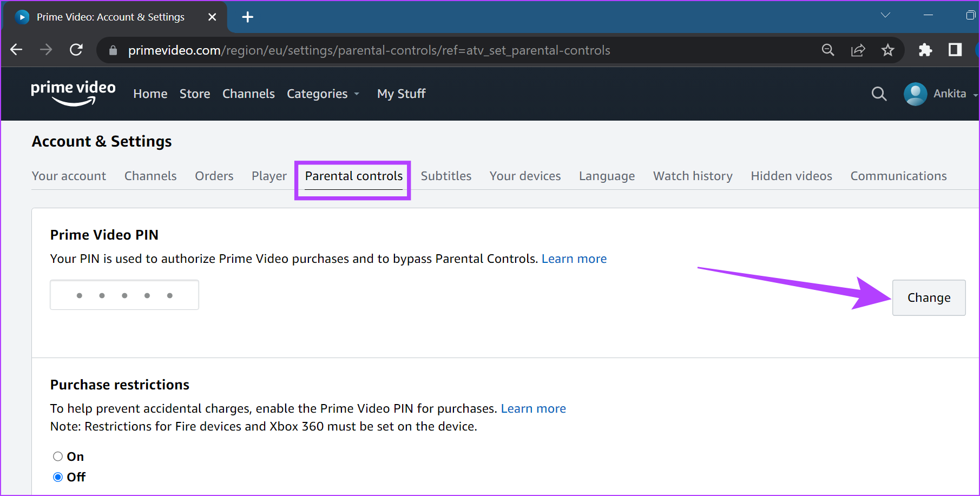This screenshot has height=496, width=980.
Task: Open Prime Video search magnifier
Action: click(x=879, y=94)
